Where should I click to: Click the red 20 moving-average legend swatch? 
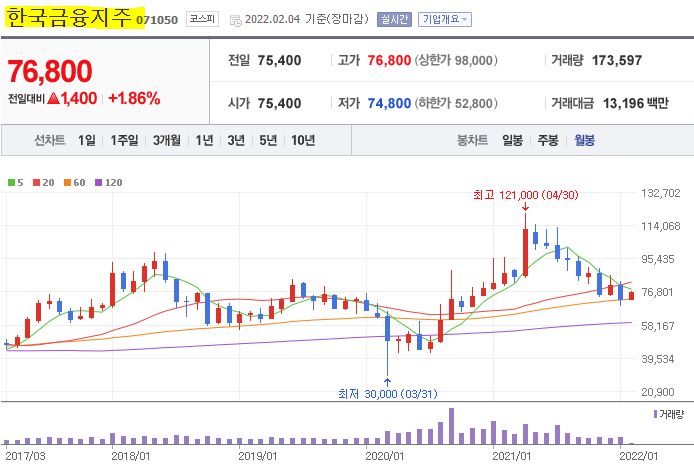[x=37, y=183]
